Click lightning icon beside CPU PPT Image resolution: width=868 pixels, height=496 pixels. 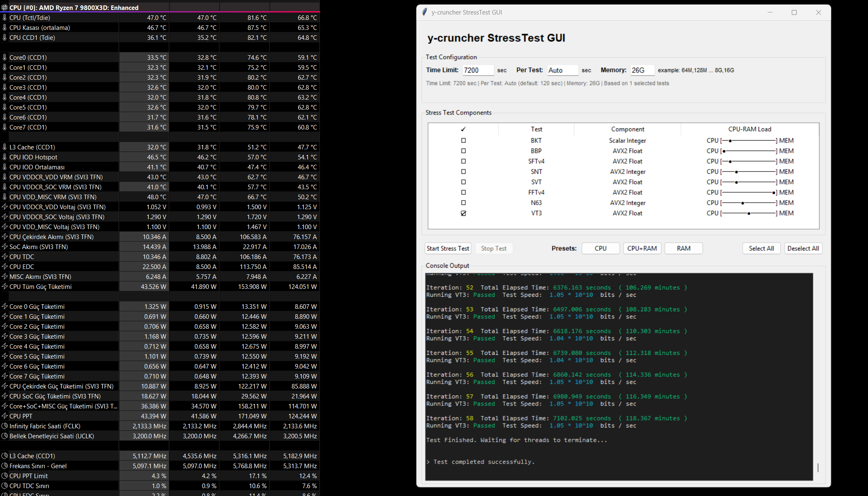5,416
